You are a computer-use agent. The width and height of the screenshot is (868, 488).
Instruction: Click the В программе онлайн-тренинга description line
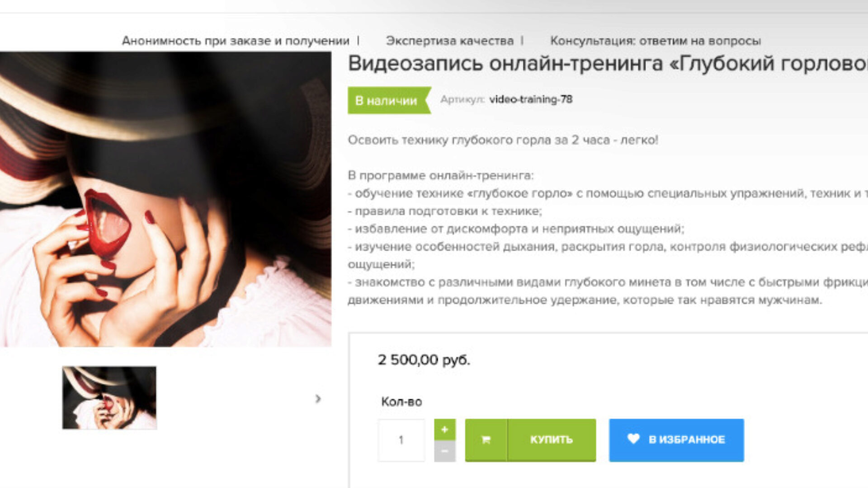pos(441,175)
